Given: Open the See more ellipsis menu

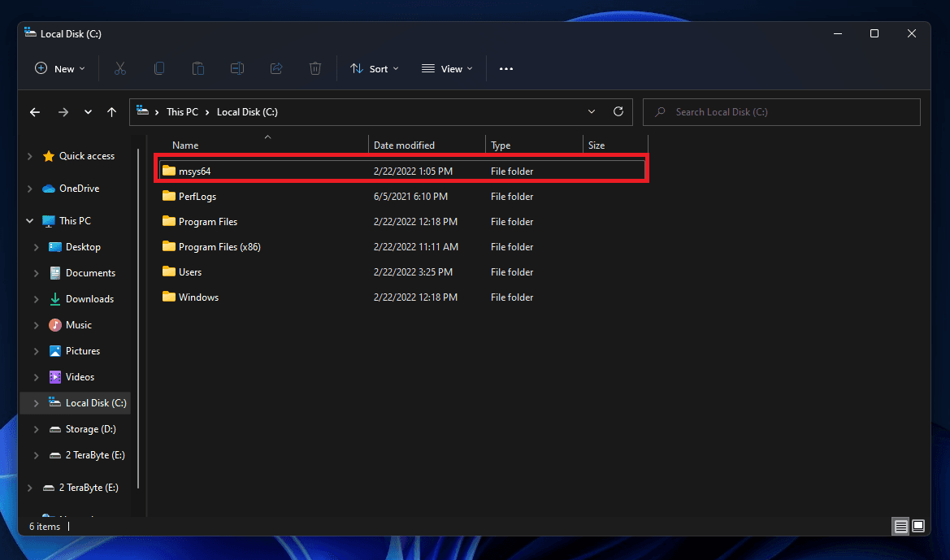Looking at the screenshot, I should coord(506,68).
